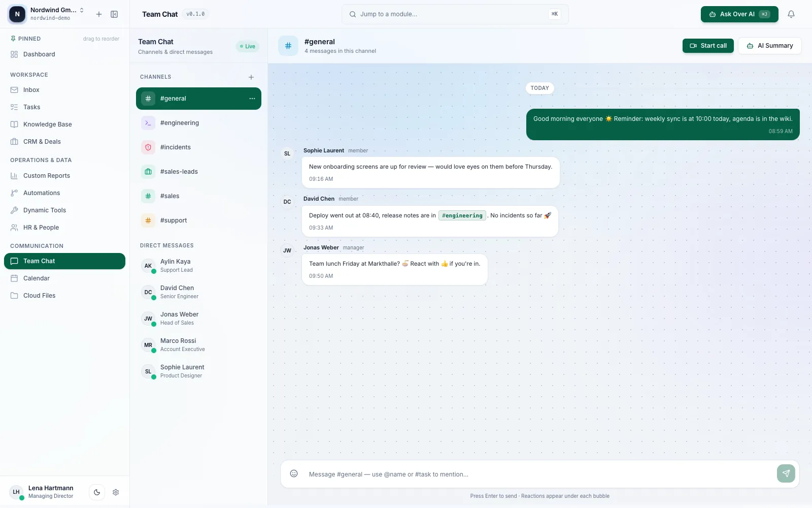The height and width of the screenshot is (508, 812).
Task: Open Inbox in sidebar
Action: tap(64, 90)
